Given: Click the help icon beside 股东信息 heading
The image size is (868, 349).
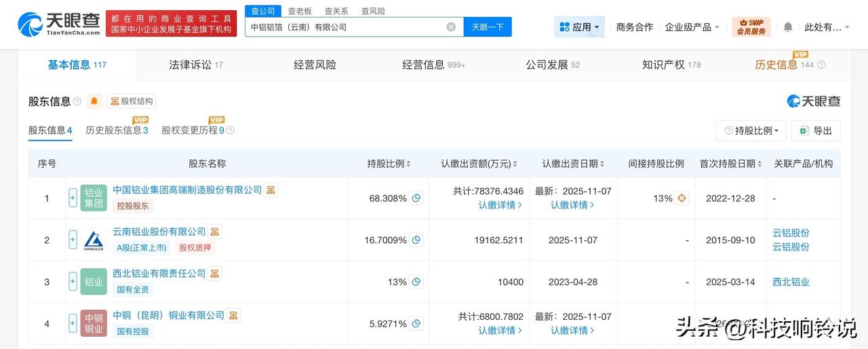Looking at the screenshot, I should coord(77,102).
